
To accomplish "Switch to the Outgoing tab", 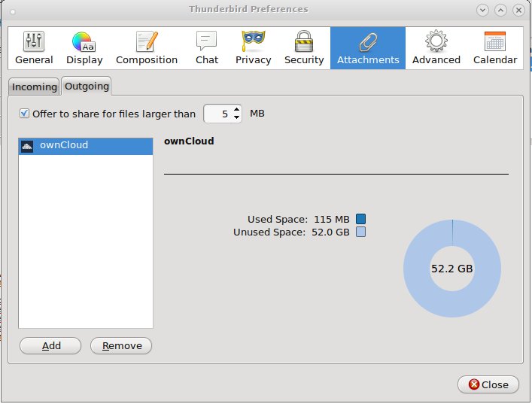I will click(87, 87).
